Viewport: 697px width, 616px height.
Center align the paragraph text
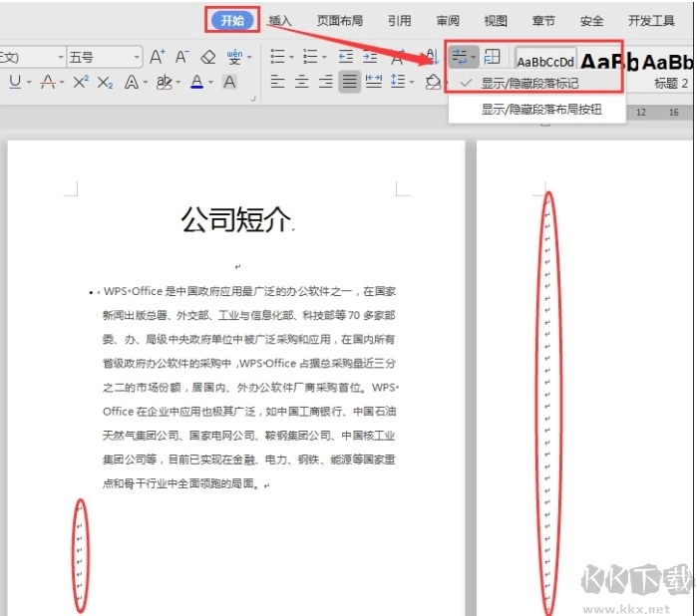coord(301,83)
